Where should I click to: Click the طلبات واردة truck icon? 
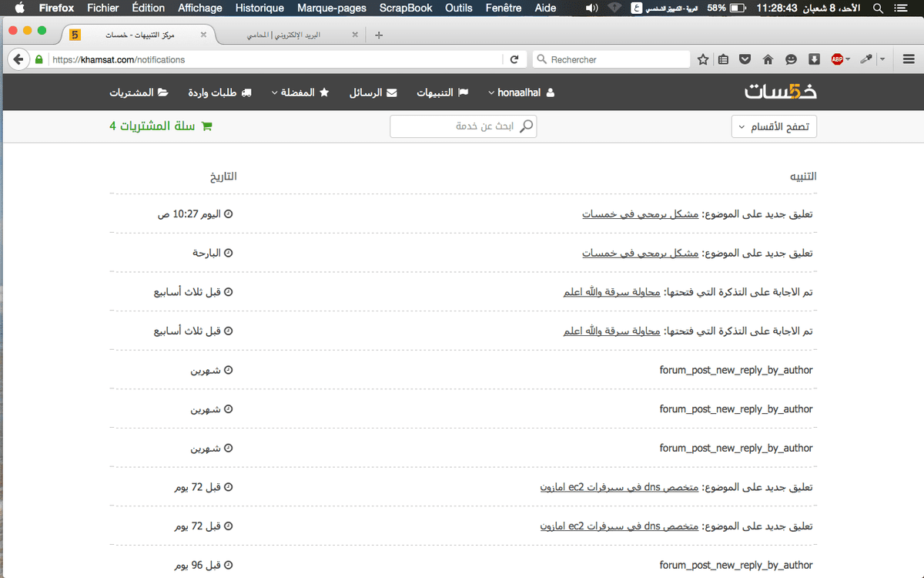click(x=247, y=92)
